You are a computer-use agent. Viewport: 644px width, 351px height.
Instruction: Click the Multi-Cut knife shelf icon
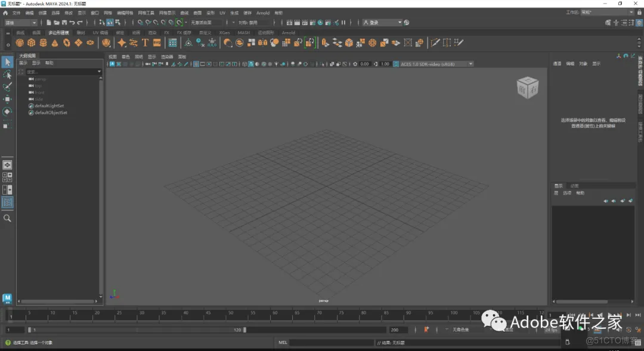[435, 43]
